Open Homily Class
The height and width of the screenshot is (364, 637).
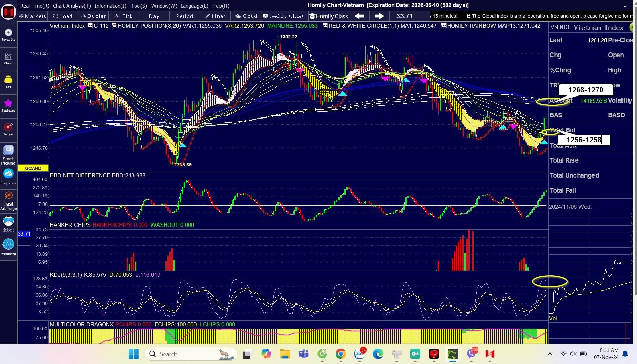click(329, 16)
